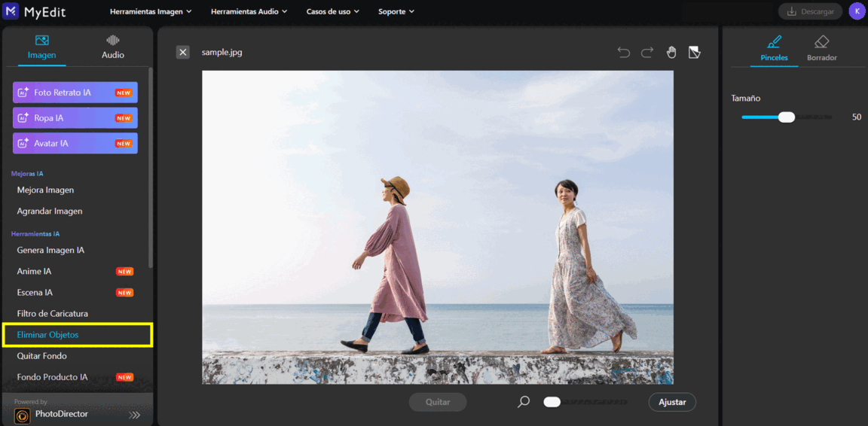
Task: Select Eliminar Objetos in sidebar
Action: [x=77, y=335]
